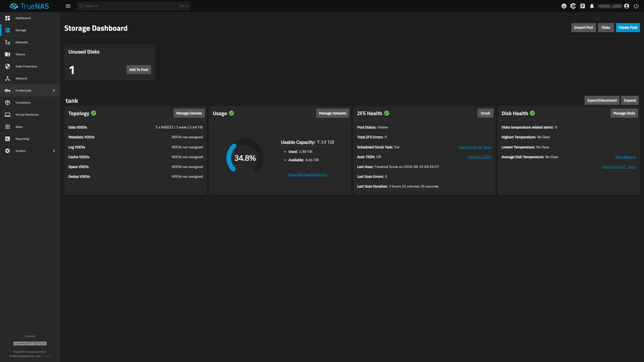Click the '1 x RAIDZ1 | 3 wide | 3.64 TiB' value

coord(179,127)
